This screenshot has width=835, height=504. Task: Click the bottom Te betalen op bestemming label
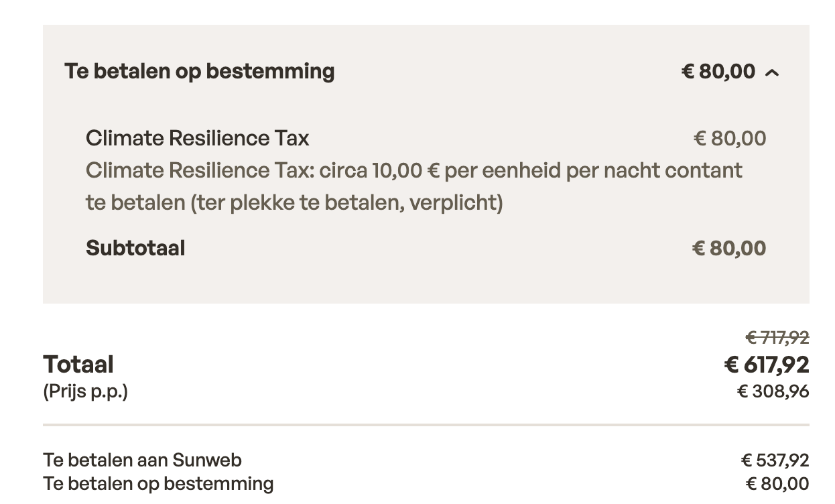click(158, 483)
